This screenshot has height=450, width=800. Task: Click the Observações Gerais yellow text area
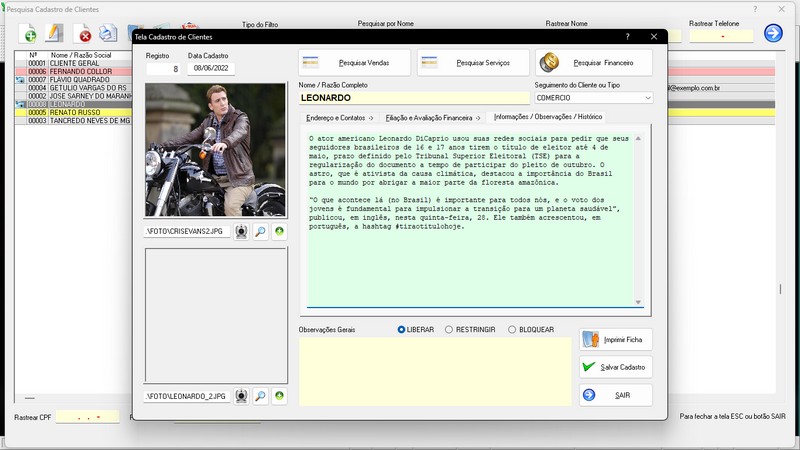pos(435,371)
